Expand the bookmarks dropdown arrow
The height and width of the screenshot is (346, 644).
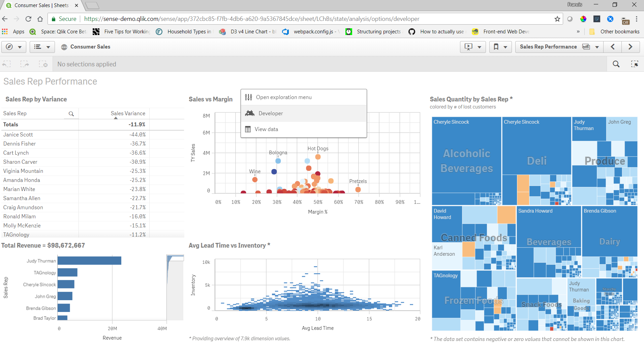[505, 47]
